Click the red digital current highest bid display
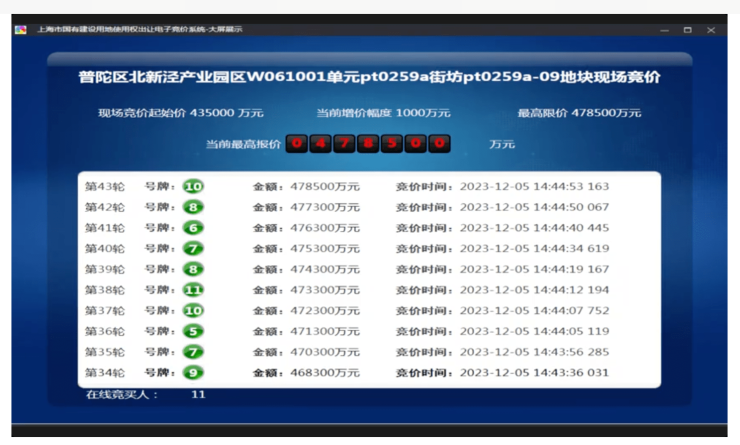The width and height of the screenshot is (740, 445). [368, 144]
